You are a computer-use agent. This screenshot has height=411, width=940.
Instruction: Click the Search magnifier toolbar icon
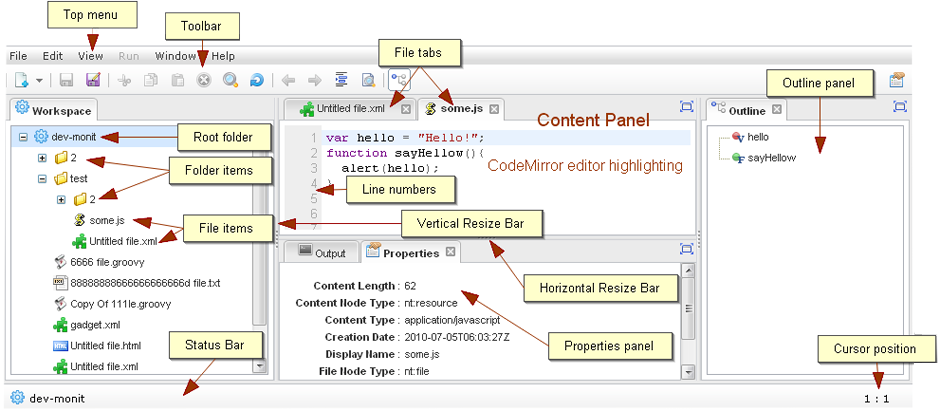[230, 80]
